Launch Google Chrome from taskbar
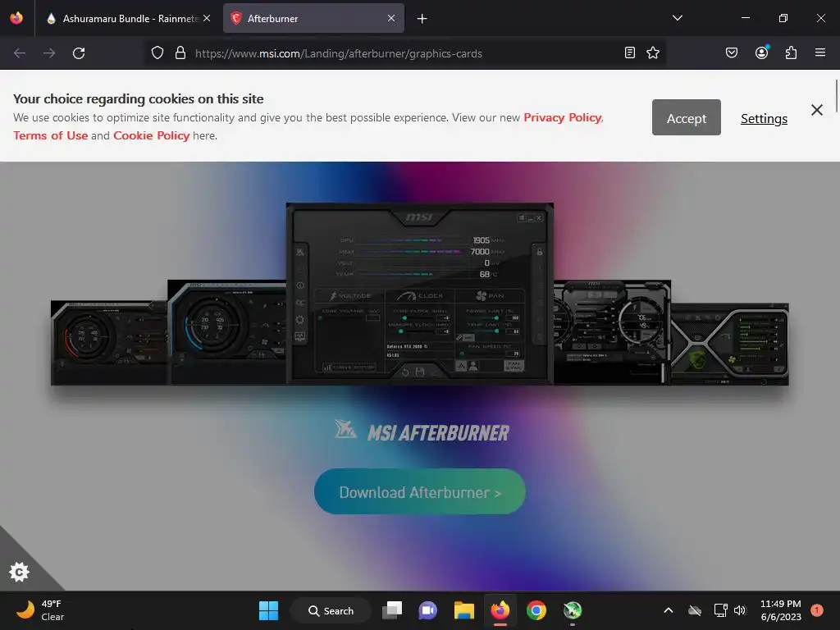840x630 pixels. point(536,610)
